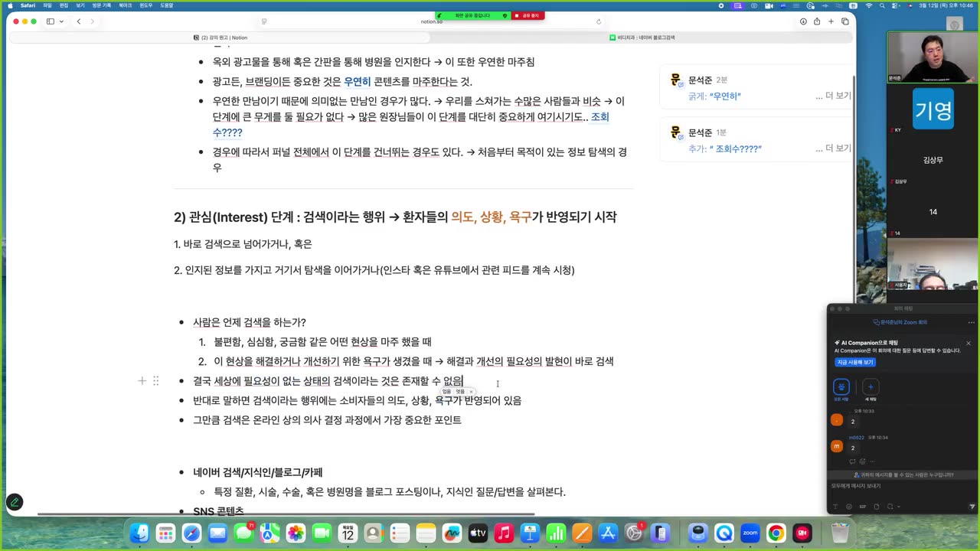Viewport: 980px width, 551px height.
Task: Click 귀하의 메시지를 볼 수 있는 사람은 누구입니까
Action: pos(905,474)
